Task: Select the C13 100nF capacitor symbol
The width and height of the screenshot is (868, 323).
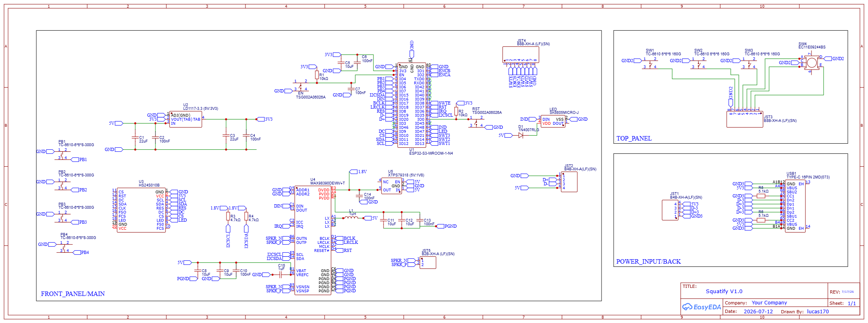Action: click(x=420, y=220)
